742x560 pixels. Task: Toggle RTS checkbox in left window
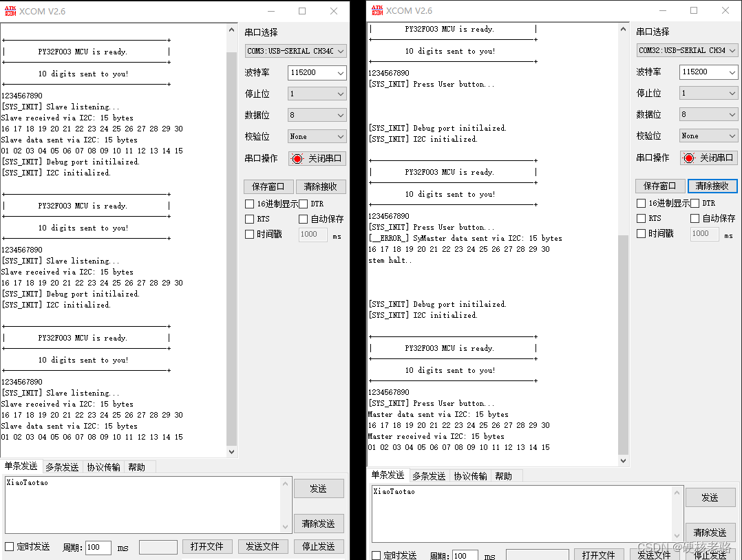pos(249,219)
